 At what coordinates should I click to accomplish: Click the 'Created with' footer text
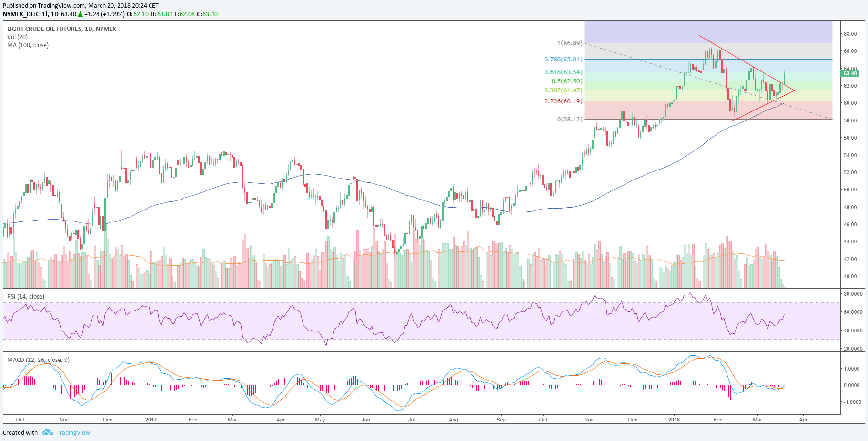pos(20,432)
